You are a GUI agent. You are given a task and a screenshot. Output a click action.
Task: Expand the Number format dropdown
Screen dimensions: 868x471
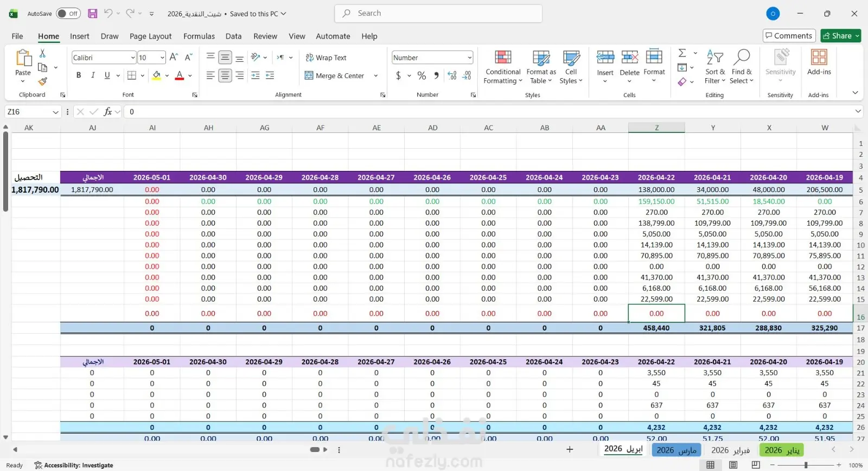[469, 58]
